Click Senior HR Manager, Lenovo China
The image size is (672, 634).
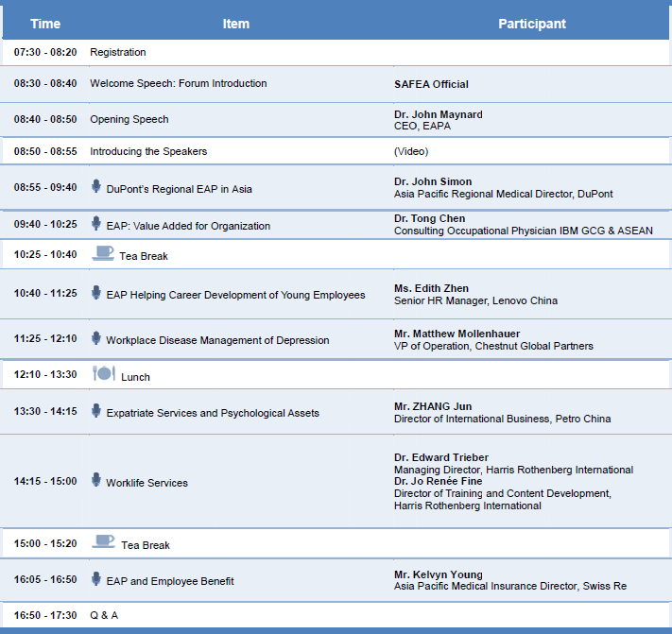[x=475, y=300]
